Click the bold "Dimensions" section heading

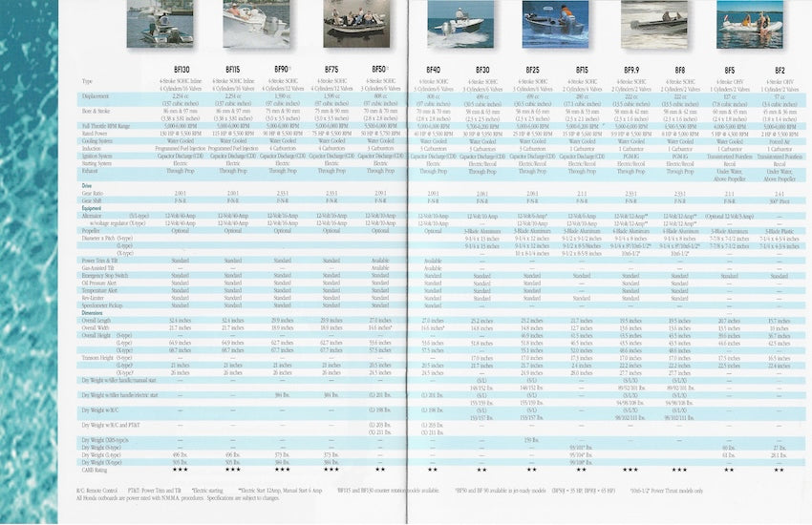[92, 313]
